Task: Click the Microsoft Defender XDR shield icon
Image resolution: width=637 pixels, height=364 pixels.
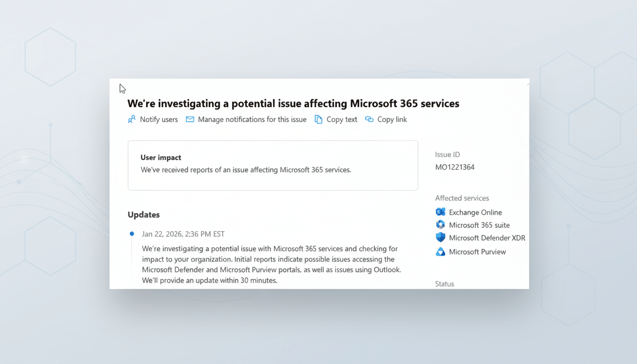Action: pyautogui.click(x=440, y=237)
